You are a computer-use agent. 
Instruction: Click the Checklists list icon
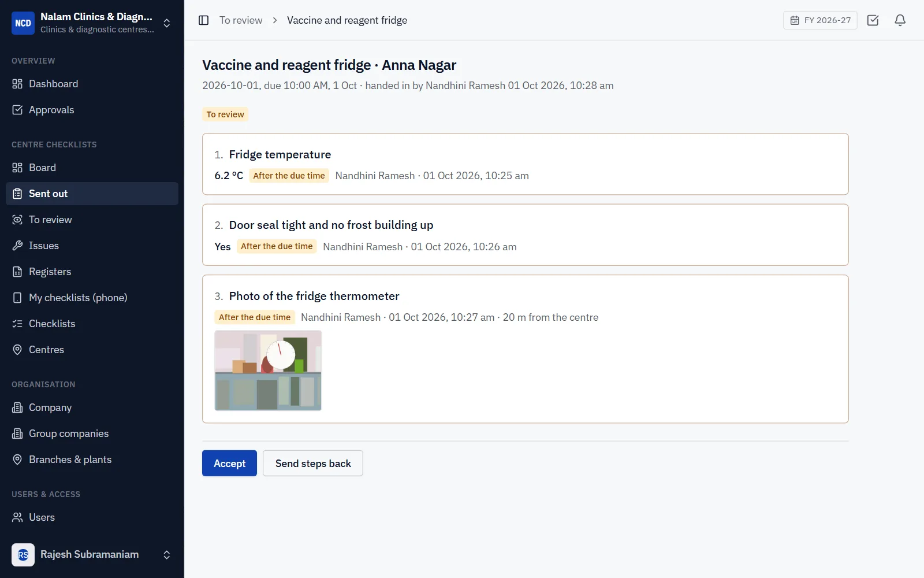17,324
